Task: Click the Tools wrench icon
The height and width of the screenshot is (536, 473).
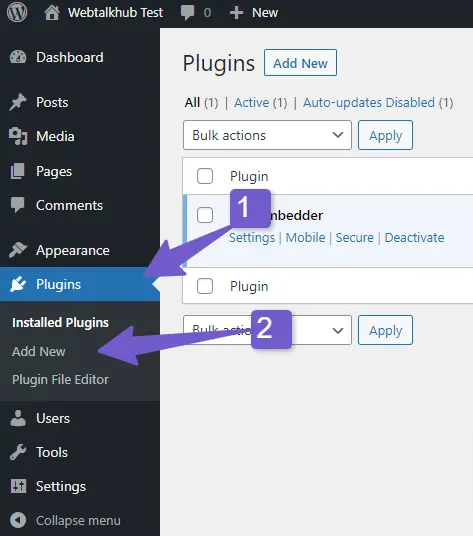Action: 18,452
